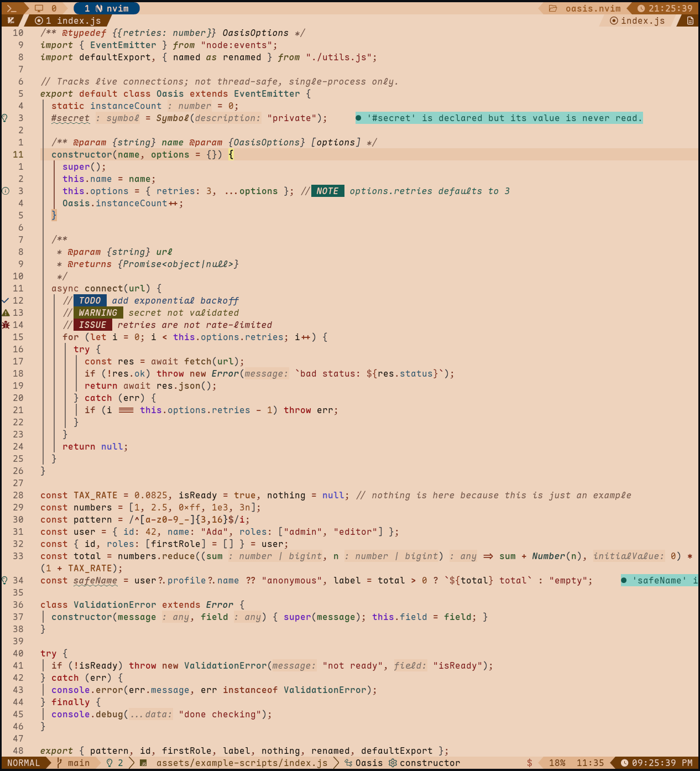Click the 'static instanceCount' declaration
Viewport: 700px width, 771px height.
coord(106,106)
